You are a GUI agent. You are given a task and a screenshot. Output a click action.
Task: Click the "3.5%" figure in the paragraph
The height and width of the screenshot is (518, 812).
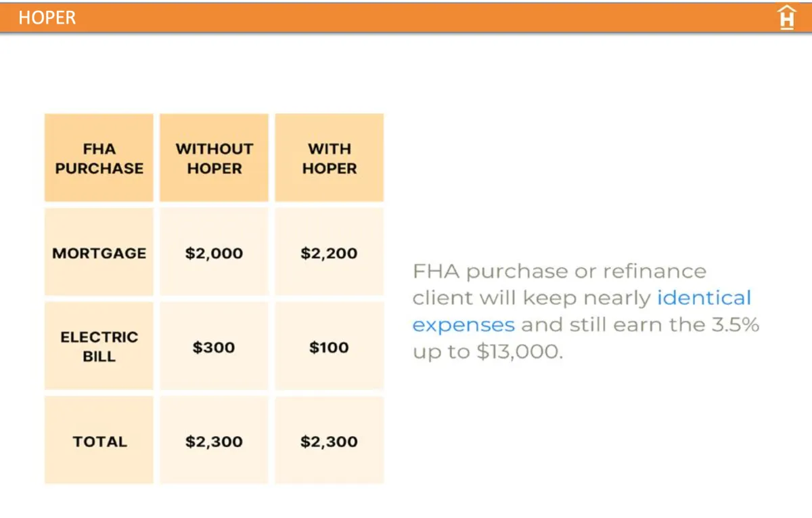pyautogui.click(x=735, y=325)
